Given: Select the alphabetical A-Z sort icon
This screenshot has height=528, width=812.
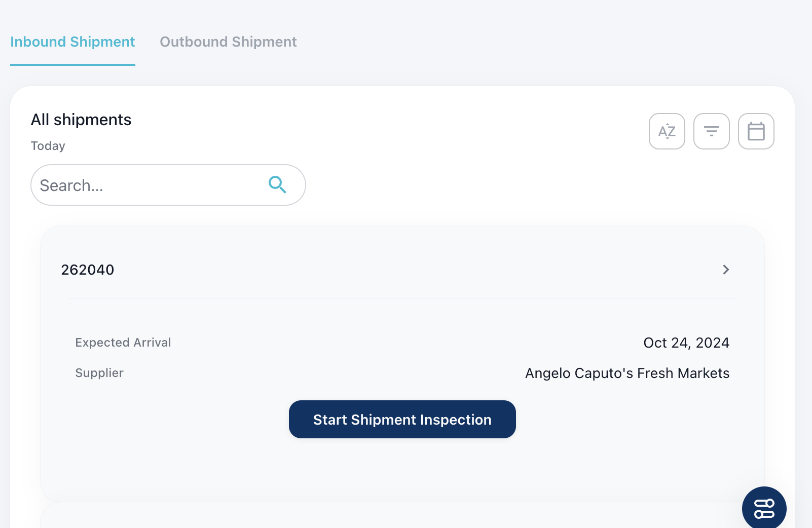Looking at the screenshot, I should coord(667,131).
